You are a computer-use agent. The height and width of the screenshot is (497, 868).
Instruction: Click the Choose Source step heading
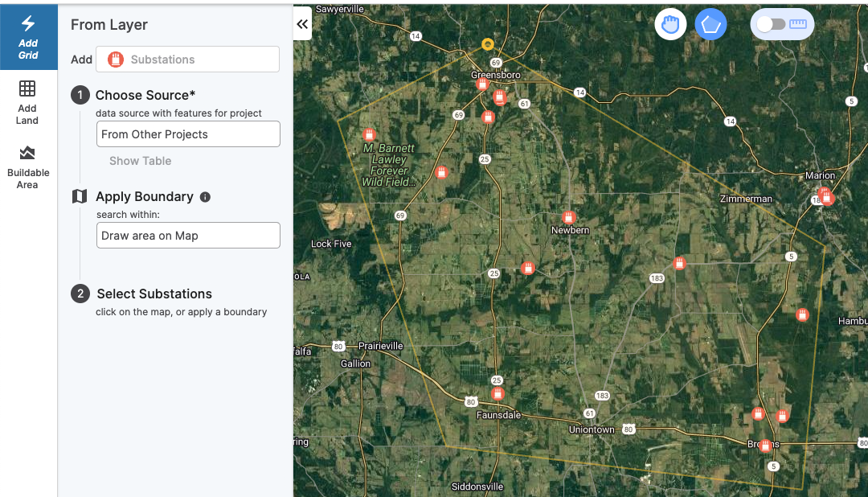click(145, 95)
